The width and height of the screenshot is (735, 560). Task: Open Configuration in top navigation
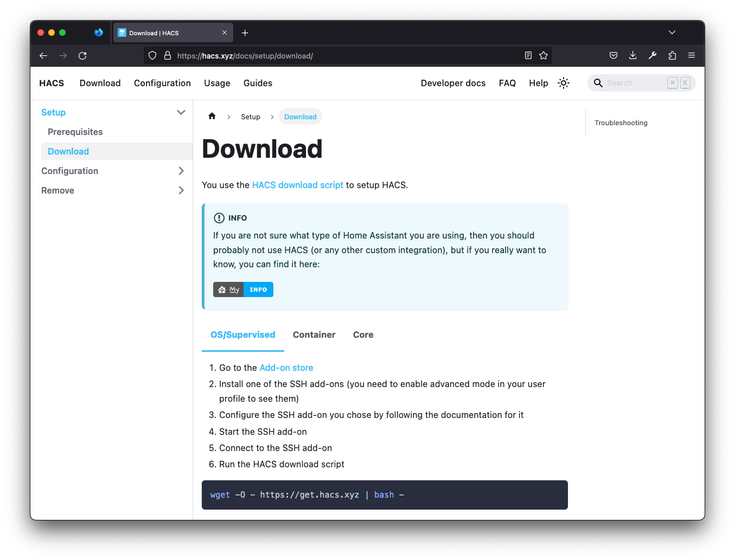[x=162, y=83]
